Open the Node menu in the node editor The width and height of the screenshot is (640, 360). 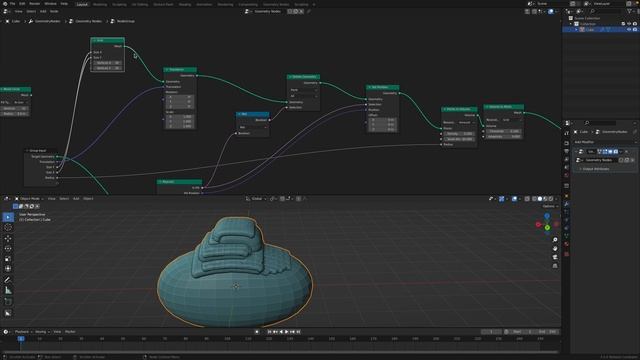54,11
